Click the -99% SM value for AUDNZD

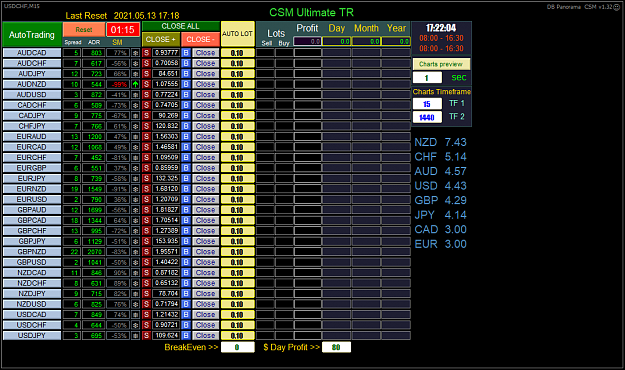click(118, 84)
